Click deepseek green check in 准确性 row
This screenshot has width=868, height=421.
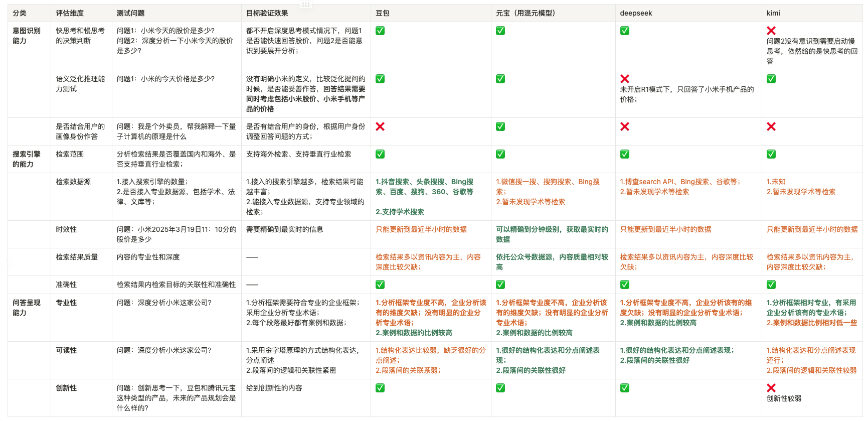(625, 285)
